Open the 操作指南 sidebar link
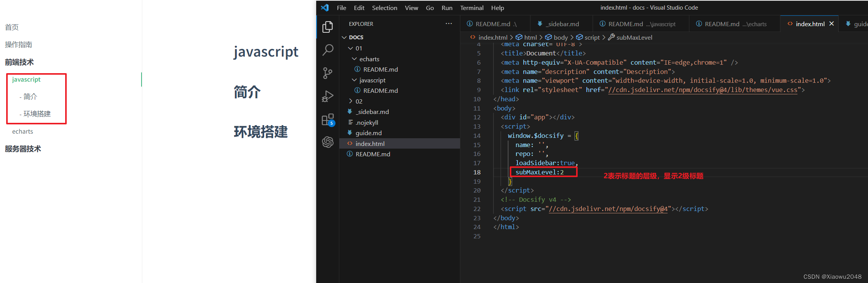 pyautogui.click(x=19, y=45)
